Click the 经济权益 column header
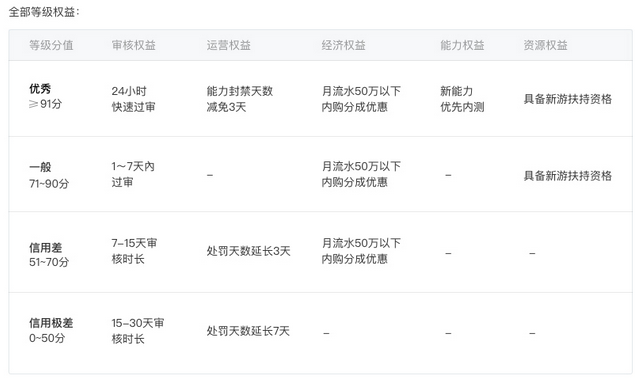 point(343,45)
